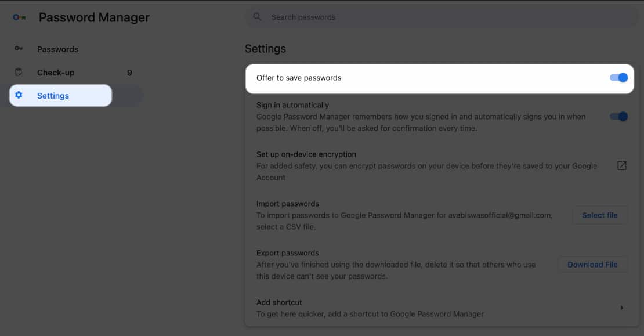The height and width of the screenshot is (336, 644).
Task: Disable Sign in automatically toggle
Action: pyautogui.click(x=618, y=117)
